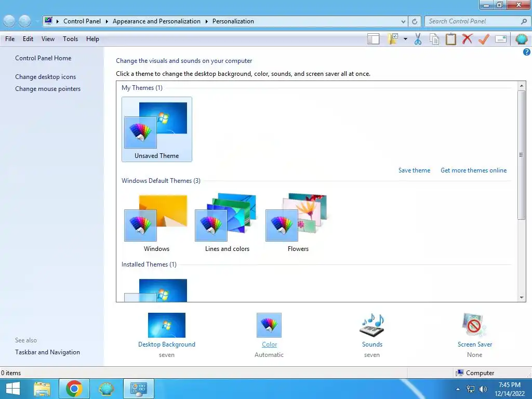The height and width of the screenshot is (399, 532).
Task: Click Control Panel taskbar button
Action: tap(138, 389)
